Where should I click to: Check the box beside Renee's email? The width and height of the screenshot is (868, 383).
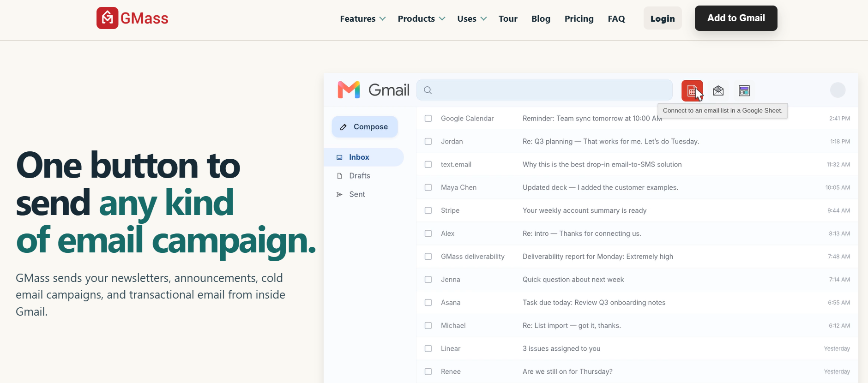click(x=428, y=372)
